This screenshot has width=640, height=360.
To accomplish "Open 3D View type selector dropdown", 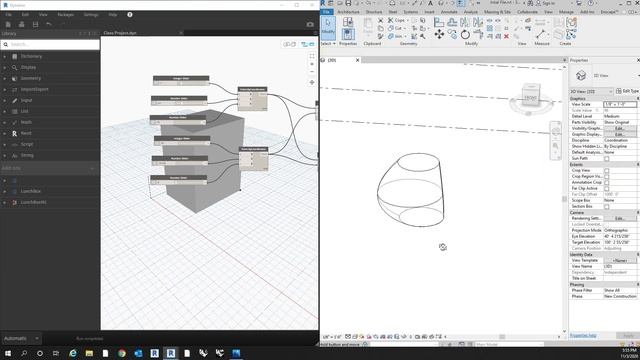I will (591, 91).
